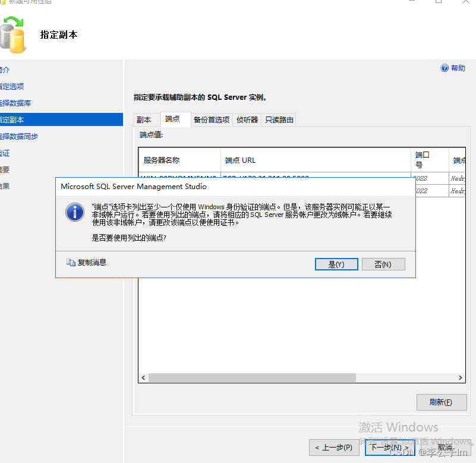Select the 选择数据库 wizard step
Screen dimensions: 476x463
coord(15,102)
